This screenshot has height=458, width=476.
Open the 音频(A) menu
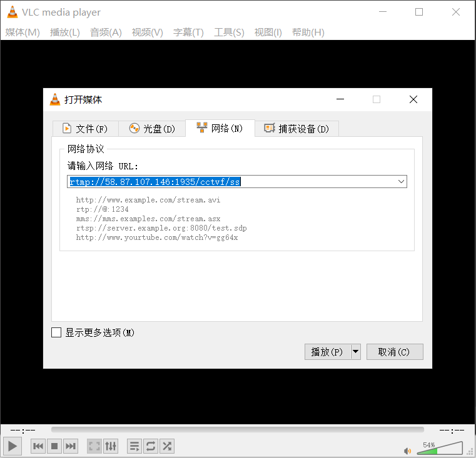point(106,32)
